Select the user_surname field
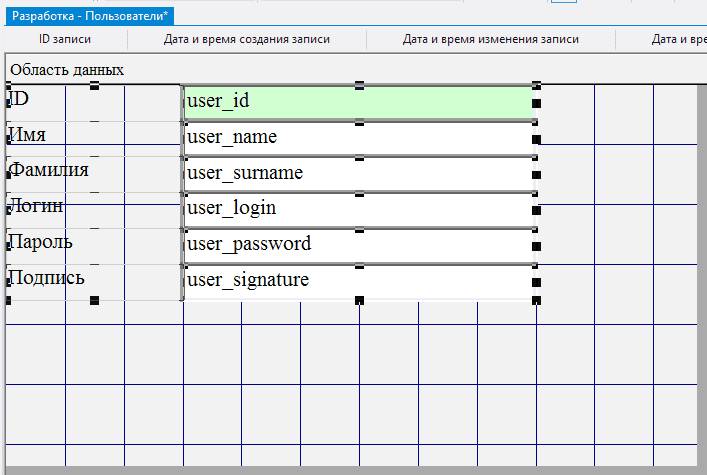Image resolution: width=707 pixels, height=475 pixels. pos(358,174)
